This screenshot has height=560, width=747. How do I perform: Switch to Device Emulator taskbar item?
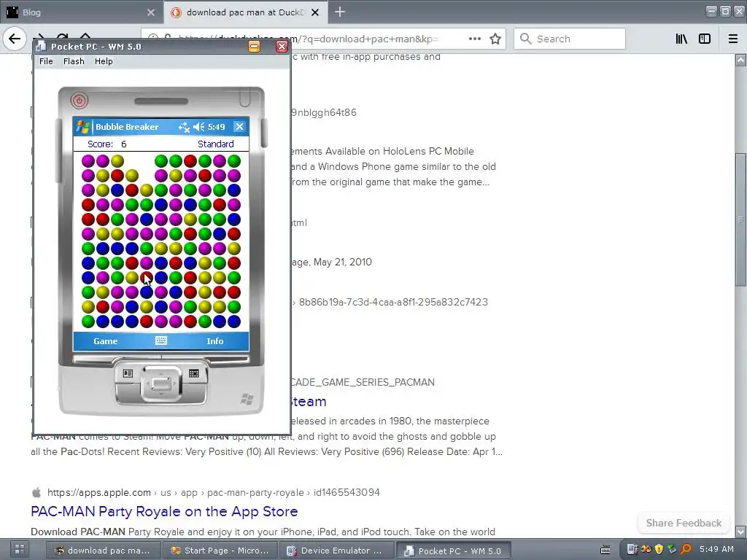pyautogui.click(x=336, y=551)
